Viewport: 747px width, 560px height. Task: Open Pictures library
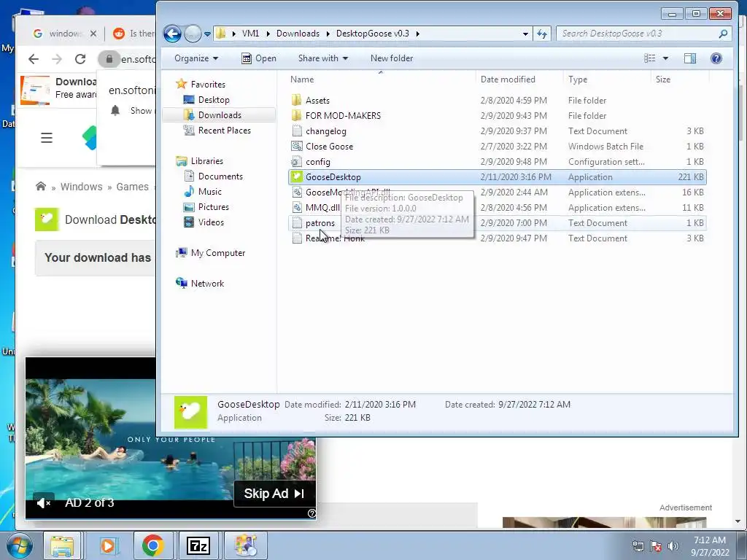click(x=214, y=206)
